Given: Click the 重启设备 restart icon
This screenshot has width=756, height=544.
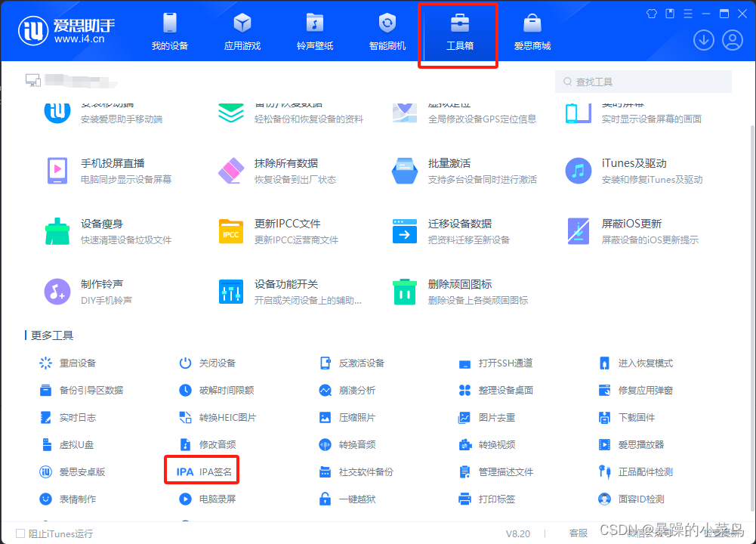Looking at the screenshot, I should tap(45, 363).
